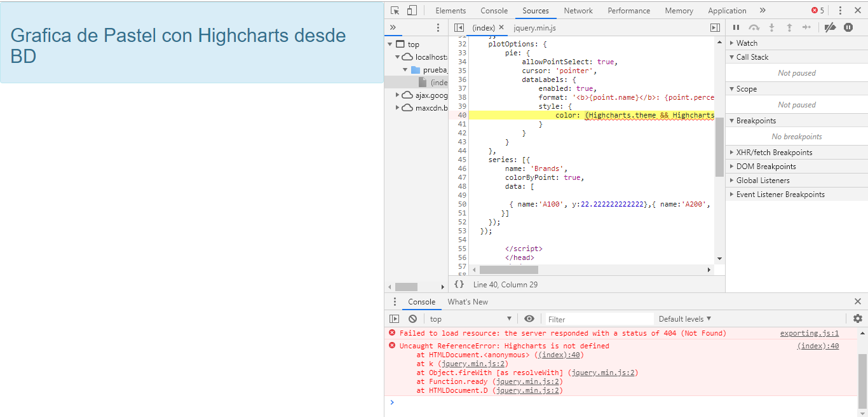Screen dimensions: 868x417
Task: Hide the navigator sidebar icon
Action: [x=459, y=27]
